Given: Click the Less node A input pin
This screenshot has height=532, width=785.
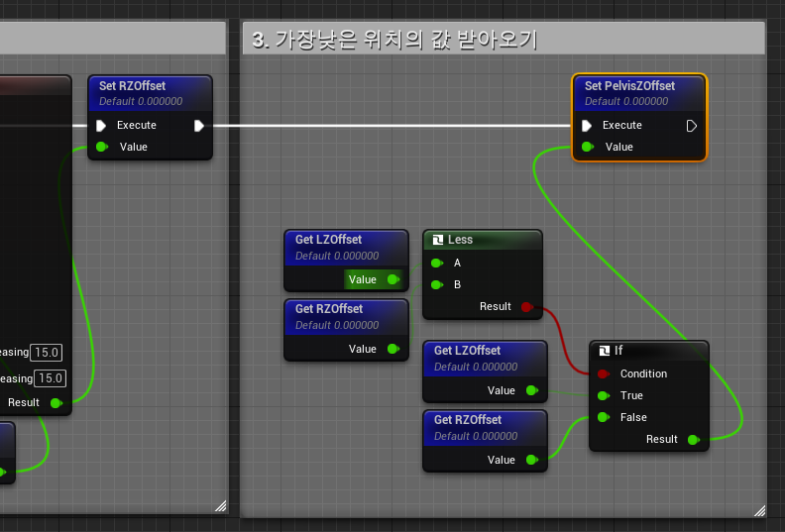Looking at the screenshot, I should [437, 263].
